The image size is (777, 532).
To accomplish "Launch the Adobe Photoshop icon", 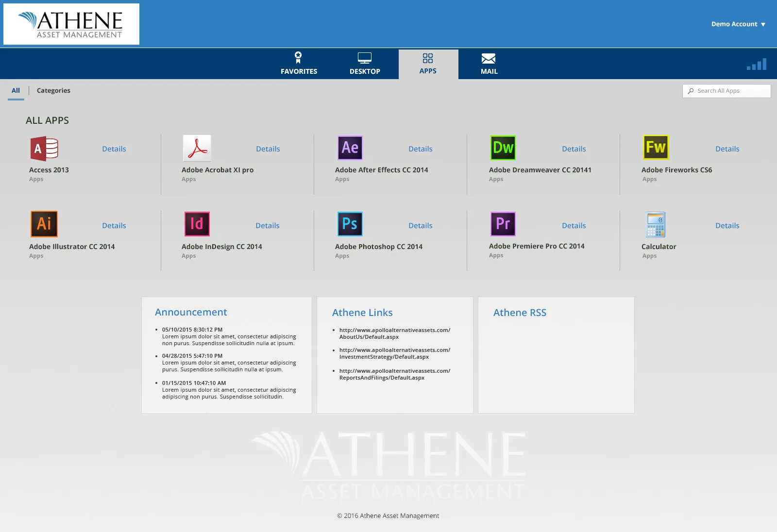I will 350,224.
